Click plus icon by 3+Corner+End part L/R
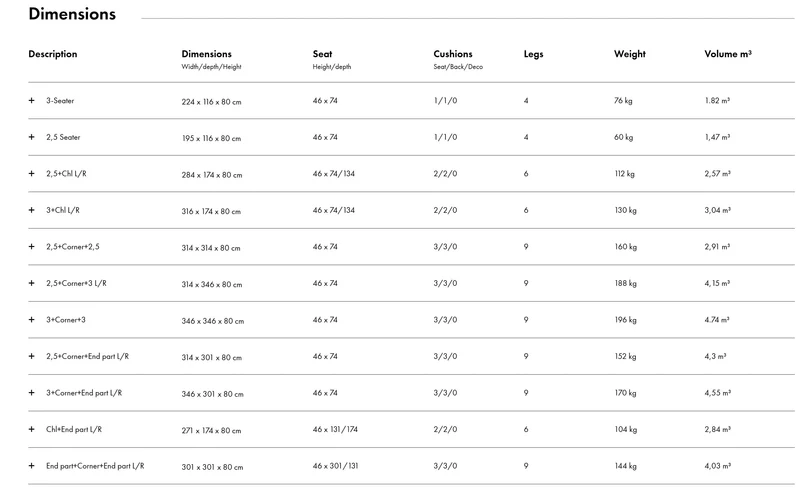The image size is (800, 493). pos(32,392)
